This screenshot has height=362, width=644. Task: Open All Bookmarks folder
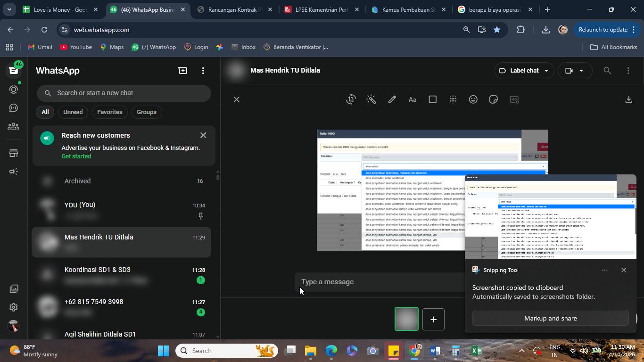pos(614,47)
